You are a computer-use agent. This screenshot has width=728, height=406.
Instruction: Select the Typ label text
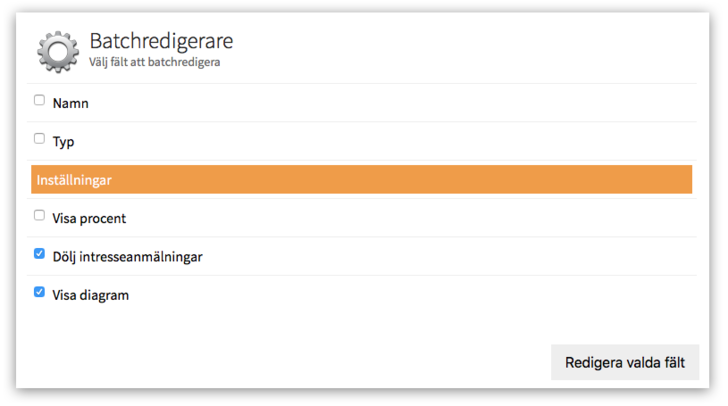(x=63, y=142)
